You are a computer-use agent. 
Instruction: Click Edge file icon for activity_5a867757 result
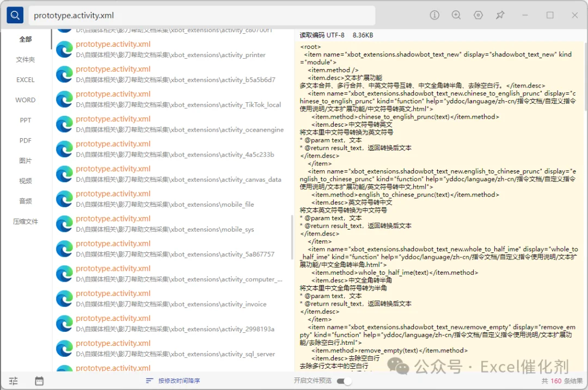click(x=64, y=249)
